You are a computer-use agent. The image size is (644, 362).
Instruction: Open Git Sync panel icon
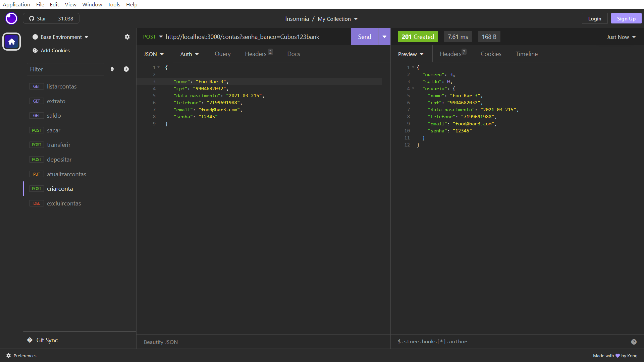(30, 340)
